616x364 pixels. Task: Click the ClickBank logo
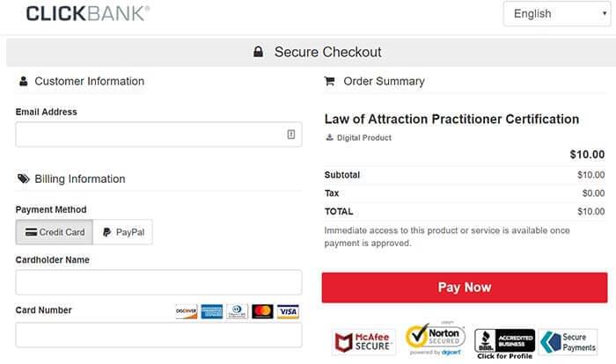[x=87, y=13]
